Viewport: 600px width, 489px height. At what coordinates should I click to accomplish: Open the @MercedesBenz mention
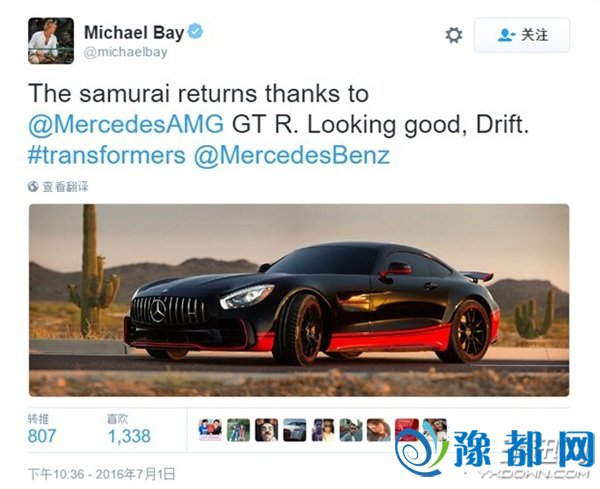click(x=292, y=156)
